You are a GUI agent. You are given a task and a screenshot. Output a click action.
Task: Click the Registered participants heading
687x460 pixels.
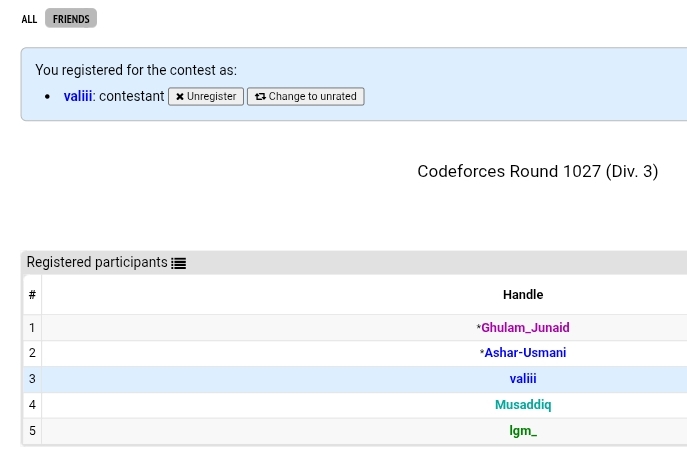click(x=97, y=262)
